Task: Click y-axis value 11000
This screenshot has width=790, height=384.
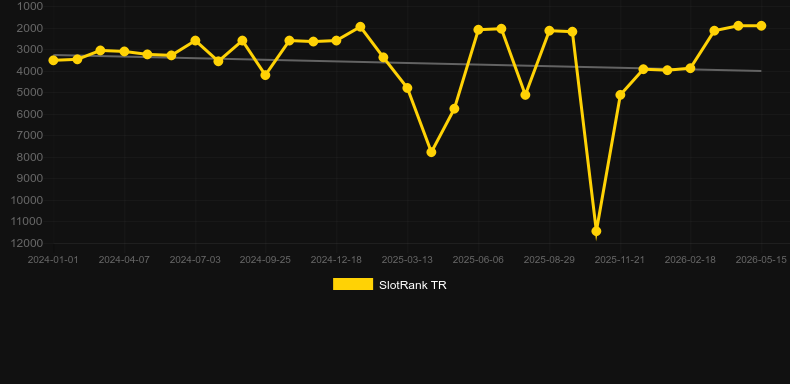Action: click(27, 222)
